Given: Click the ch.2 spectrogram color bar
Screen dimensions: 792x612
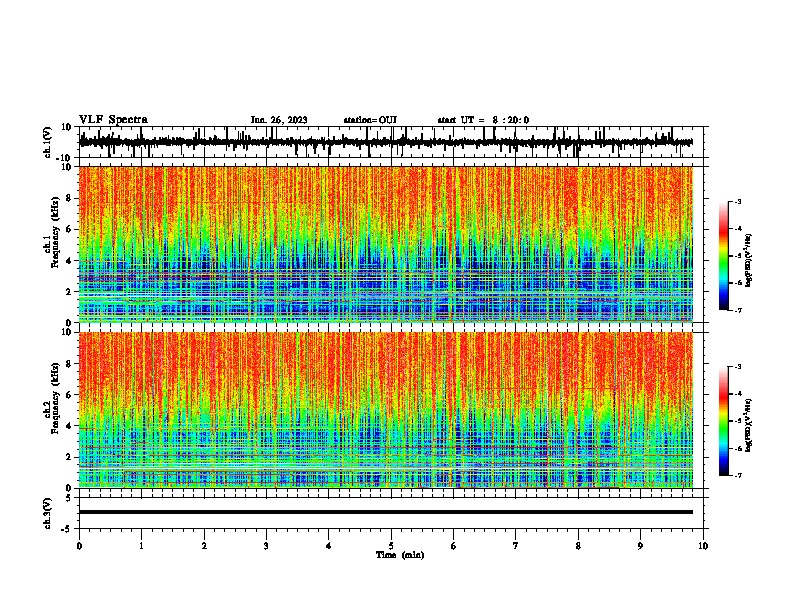Looking at the screenshot, I should click(x=724, y=421).
